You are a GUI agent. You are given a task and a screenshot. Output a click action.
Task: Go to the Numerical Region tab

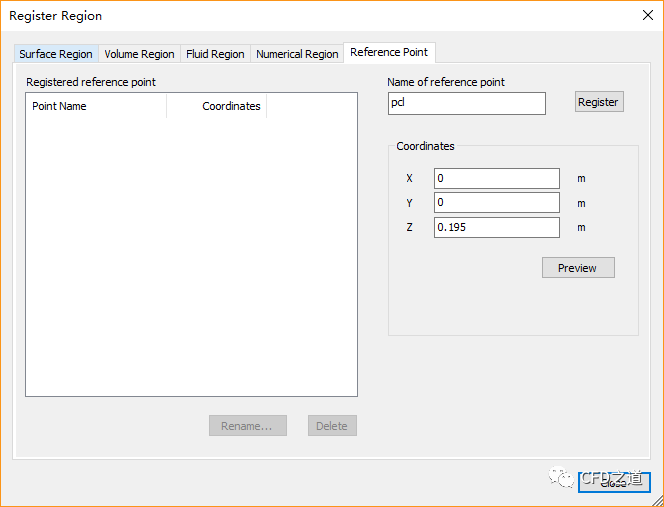coord(297,54)
